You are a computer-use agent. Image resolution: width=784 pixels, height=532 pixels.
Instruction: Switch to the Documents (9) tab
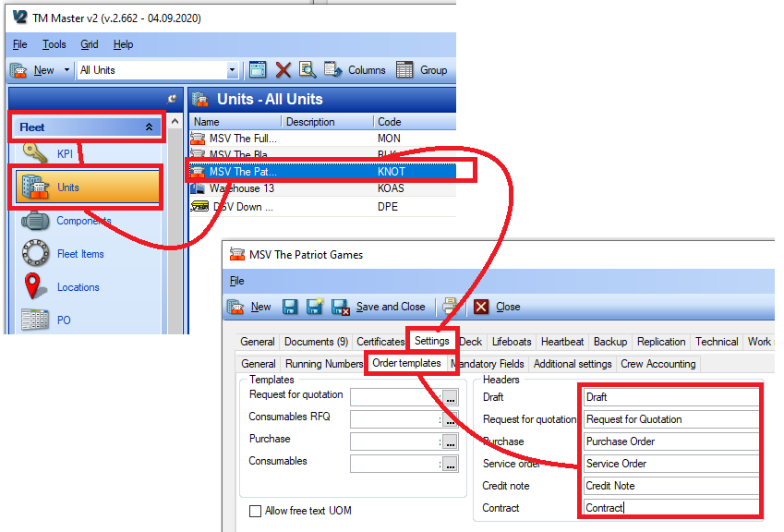click(x=316, y=342)
